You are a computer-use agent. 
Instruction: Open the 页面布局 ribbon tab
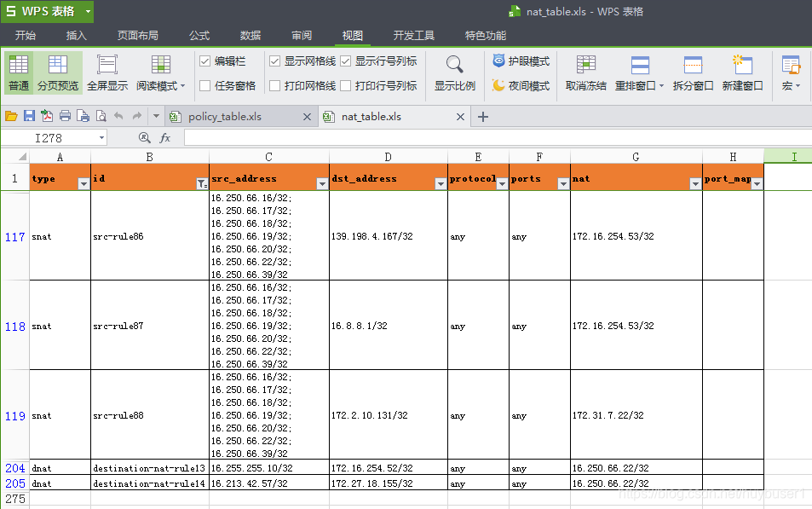pyautogui.click(x=138, y=35)
